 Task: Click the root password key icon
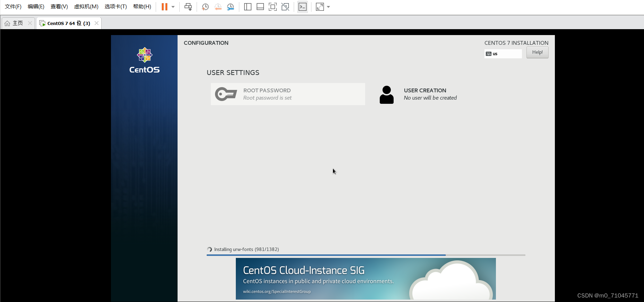226,94
